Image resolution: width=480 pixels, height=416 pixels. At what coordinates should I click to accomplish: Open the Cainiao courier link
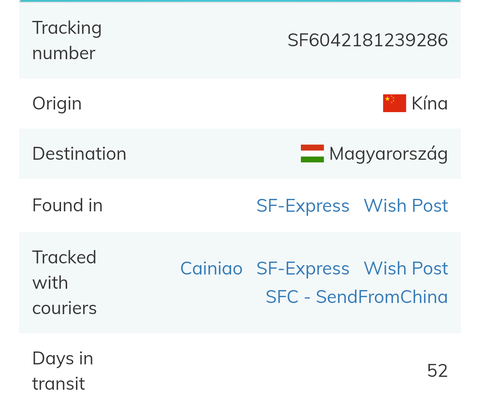pyautogui.click(x=211, y=268)
